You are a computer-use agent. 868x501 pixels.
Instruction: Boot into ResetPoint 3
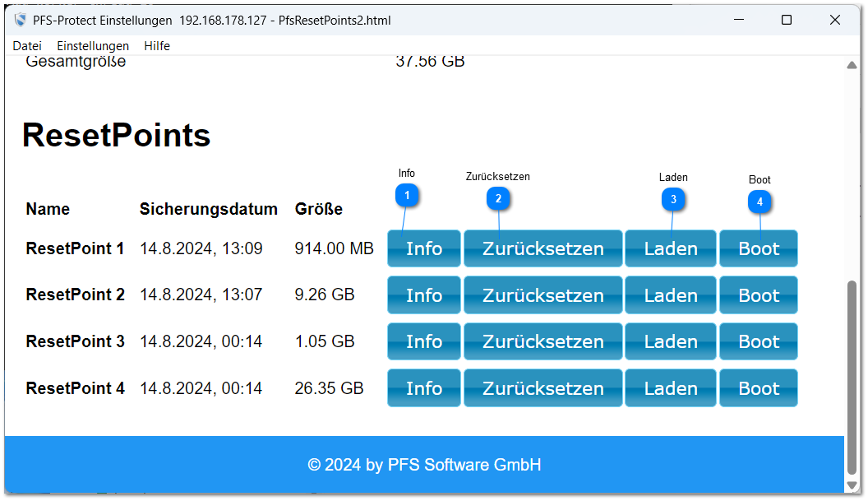759,341
